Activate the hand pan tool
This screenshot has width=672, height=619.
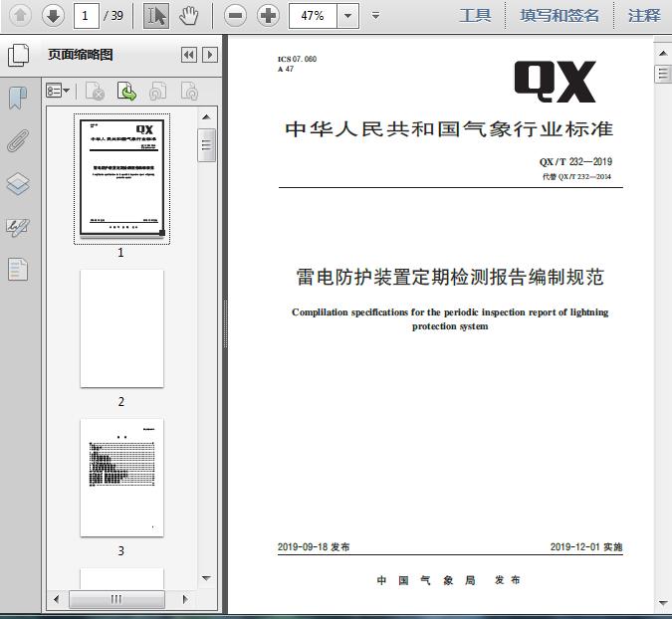[188, 16]
